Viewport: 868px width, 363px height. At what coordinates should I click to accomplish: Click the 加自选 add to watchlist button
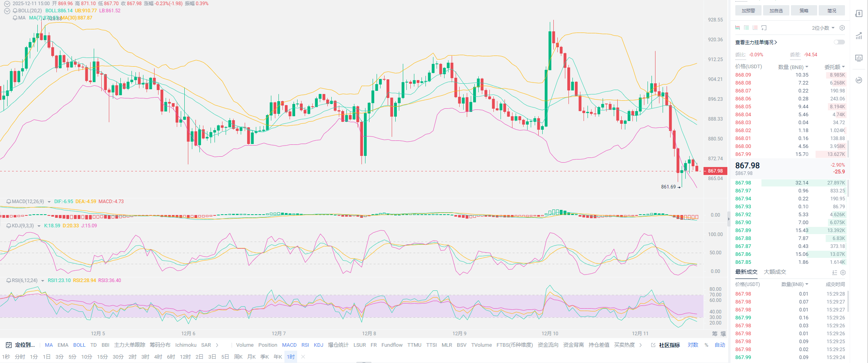tap(776, 11)
